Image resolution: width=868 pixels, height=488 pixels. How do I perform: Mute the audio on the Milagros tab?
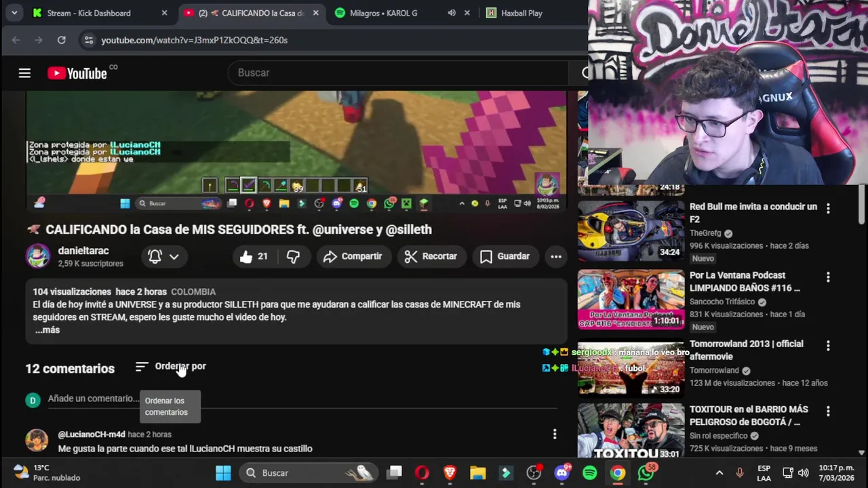pyautogui.click(x=452, y=13)
